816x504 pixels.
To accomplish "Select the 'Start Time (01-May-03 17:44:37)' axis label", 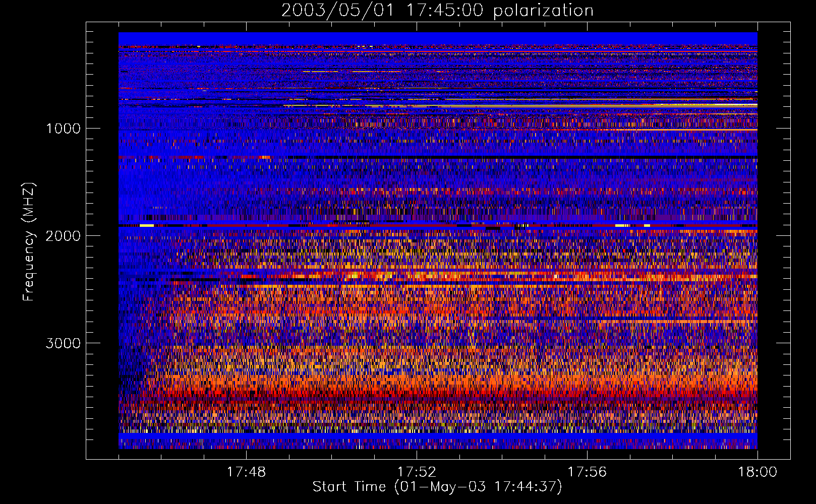I will click(x=437, y=487).
